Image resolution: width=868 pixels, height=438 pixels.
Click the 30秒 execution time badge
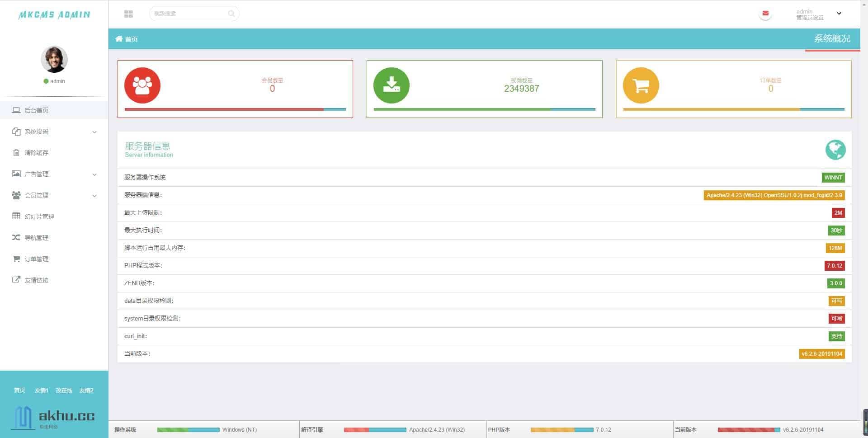pos(836,231)
